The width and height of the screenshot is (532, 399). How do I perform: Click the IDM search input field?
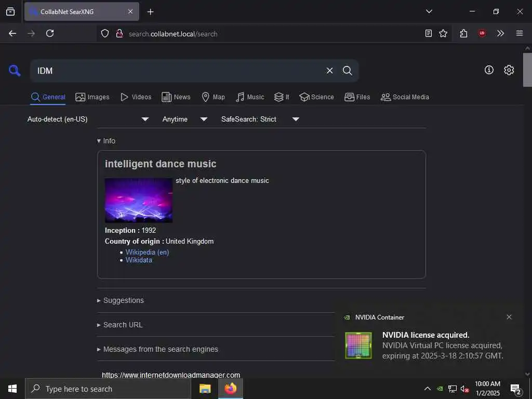pos(178,71)
